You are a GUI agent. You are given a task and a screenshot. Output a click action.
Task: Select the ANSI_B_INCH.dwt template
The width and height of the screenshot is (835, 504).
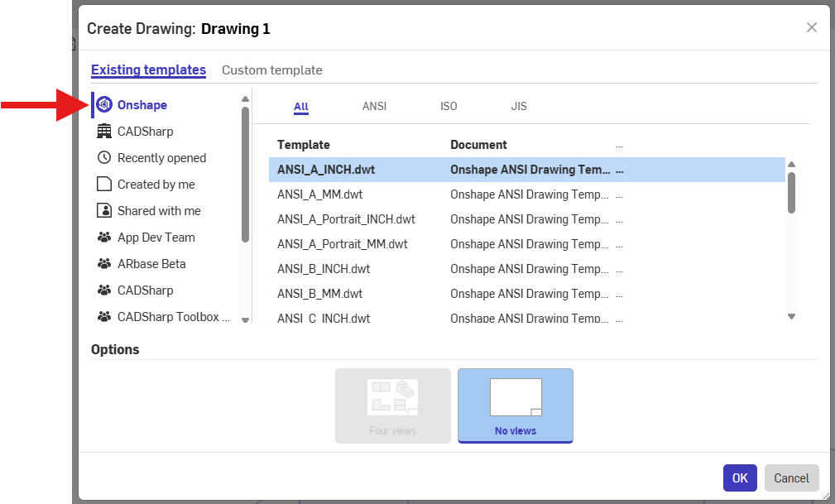click(526, 268)
